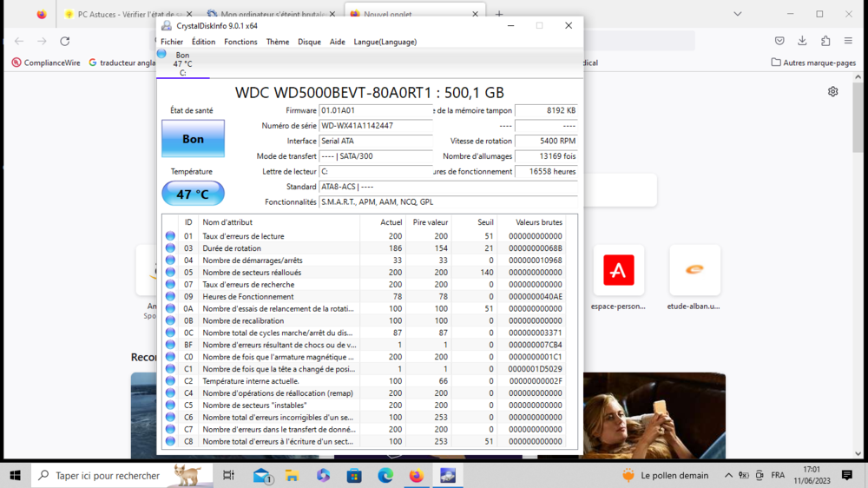Open new tab page settings gear
Image resolution: width=868 pixels, height=488 pixels.
[832, 92]
